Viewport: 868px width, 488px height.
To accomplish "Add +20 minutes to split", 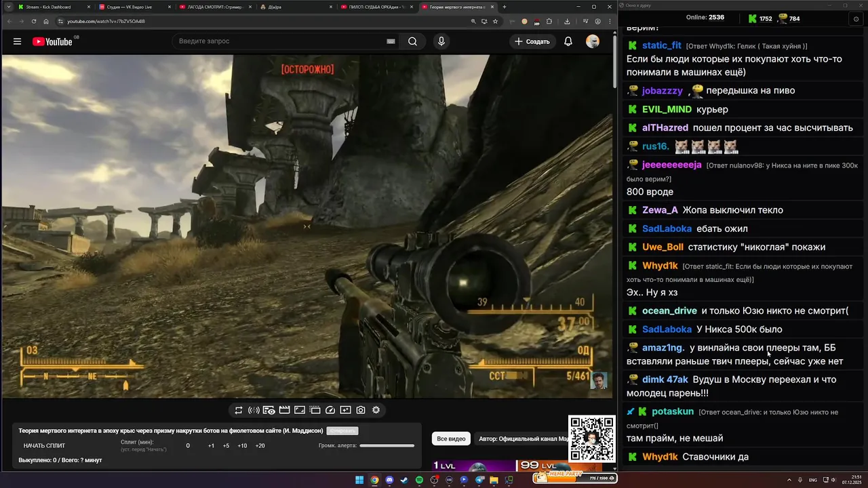I will [x=260, y=446].
